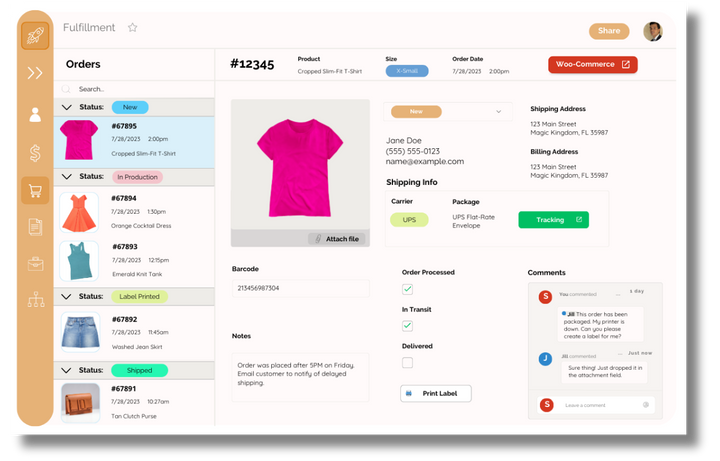Click the rocket icon in the sidebar
This screenshot has width=720, height=461.
point(35,35)
